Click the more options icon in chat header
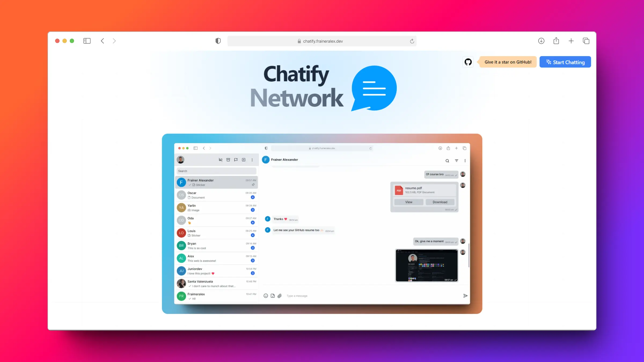The height and width of the screenshot is (362, 644). [x=465, y=160]
